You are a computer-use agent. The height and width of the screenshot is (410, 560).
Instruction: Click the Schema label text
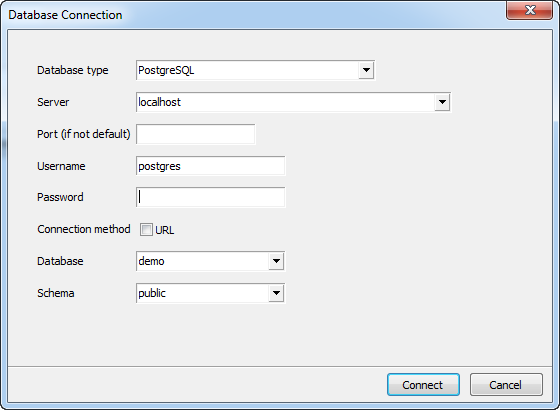[x=56, y=293]
